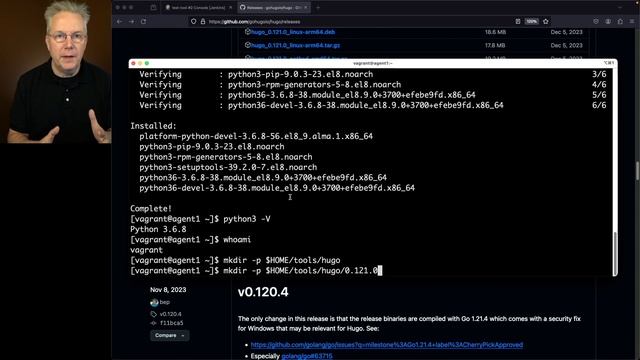Click the 'Complete!' line in terminal
Viewport: 640px width, 360px height.
[151, 209]
